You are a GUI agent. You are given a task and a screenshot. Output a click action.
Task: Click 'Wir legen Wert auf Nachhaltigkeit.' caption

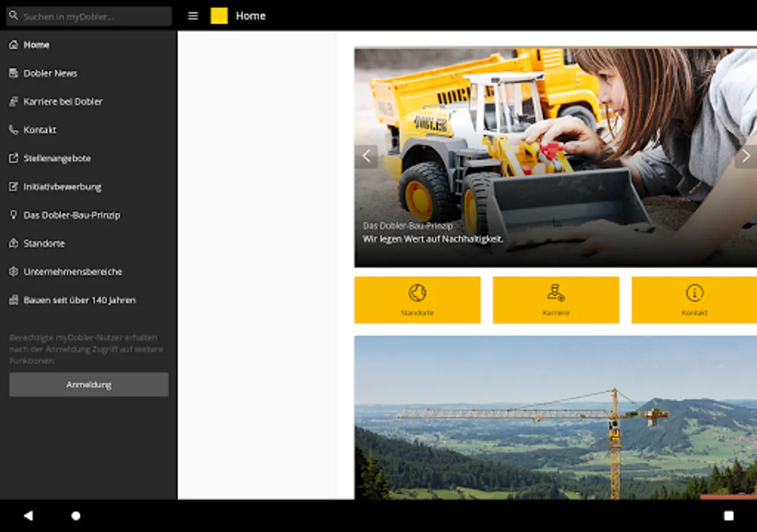433,239
